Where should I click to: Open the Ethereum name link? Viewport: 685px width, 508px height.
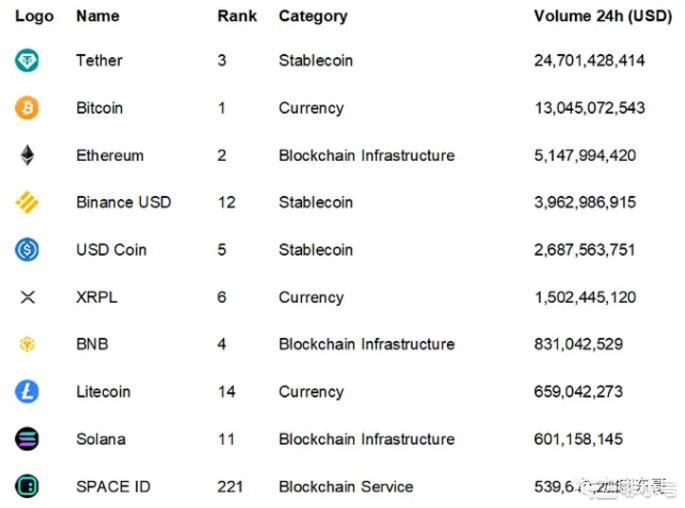click(110, 155)
